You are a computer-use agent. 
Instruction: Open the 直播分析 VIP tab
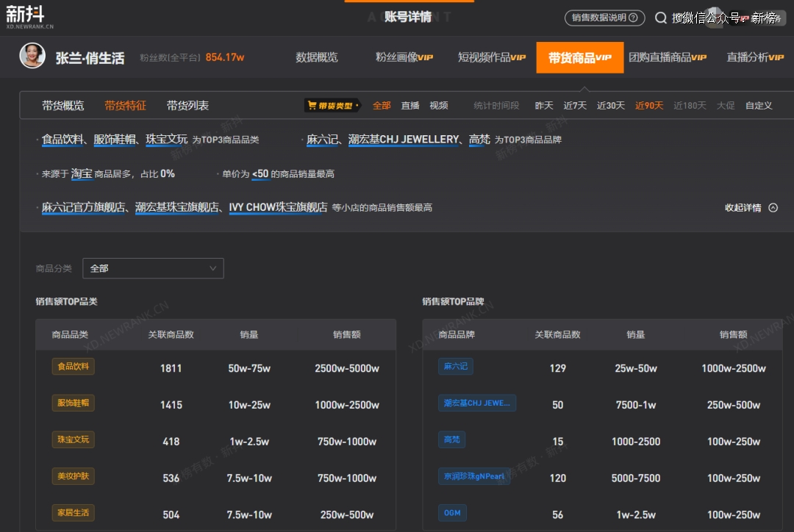tap(755, 57)
